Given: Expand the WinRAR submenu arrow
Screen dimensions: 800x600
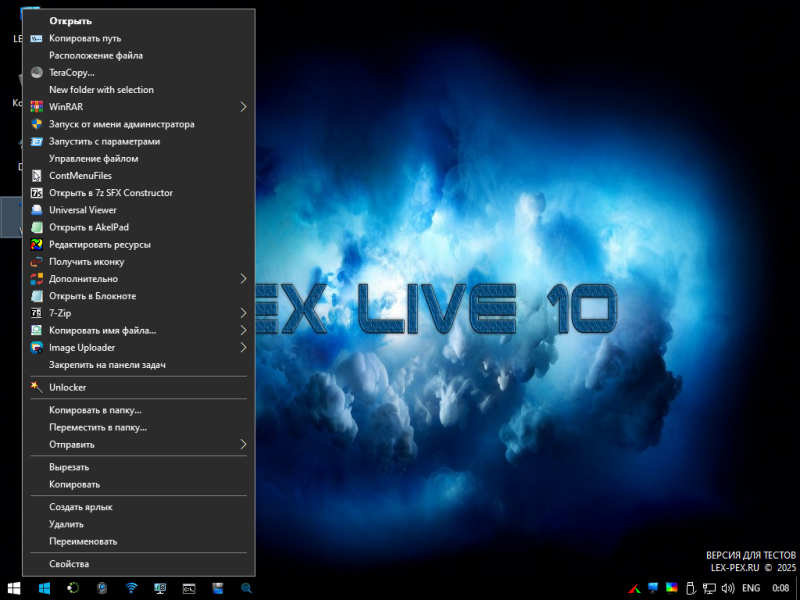Looking at the screenshot, I should [x=243, y=107].
